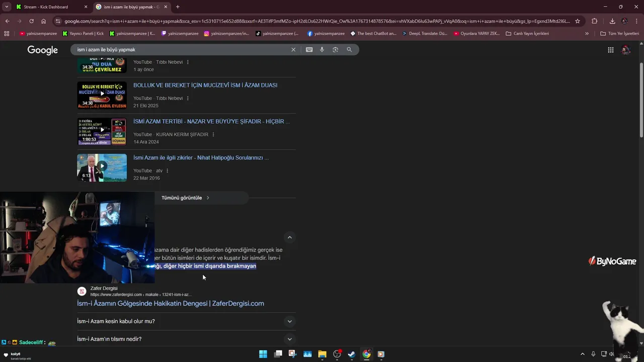This screenshot has height=362, width=644.
Task: Open the Facebook yalnizsempanzee bookmark
Action: click(x=326, y=34)
